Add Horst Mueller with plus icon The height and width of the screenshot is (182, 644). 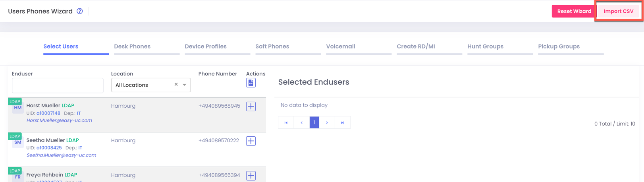click(x=251, y=106)
